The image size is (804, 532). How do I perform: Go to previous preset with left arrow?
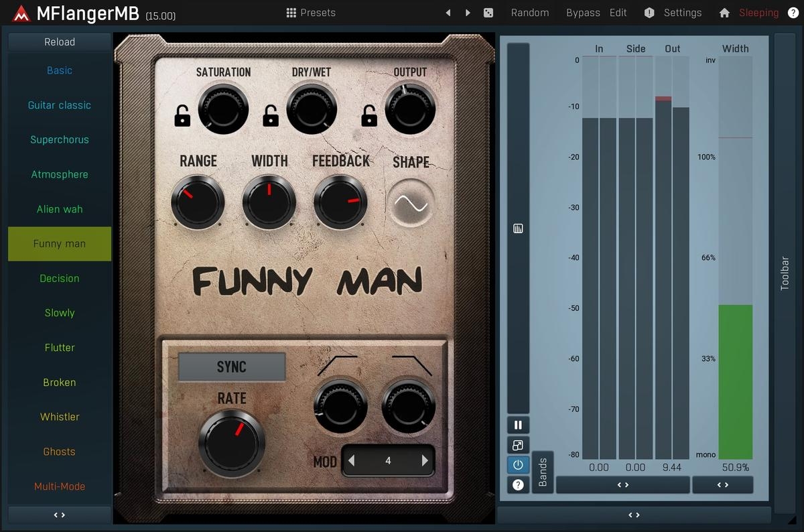click(448, 13)
